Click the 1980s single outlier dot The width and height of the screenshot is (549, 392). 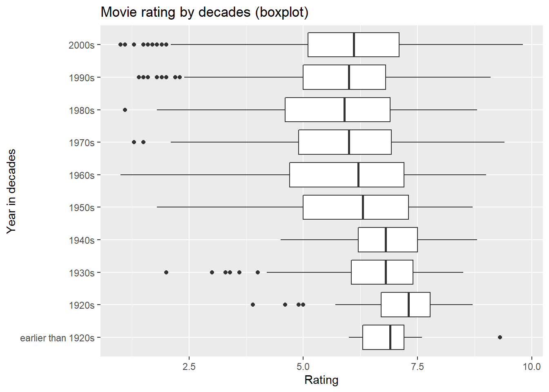click(125, 110)
